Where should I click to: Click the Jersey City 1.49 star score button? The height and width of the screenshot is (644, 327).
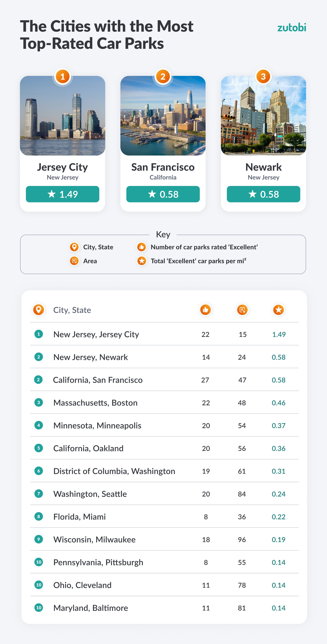(63, 194)
